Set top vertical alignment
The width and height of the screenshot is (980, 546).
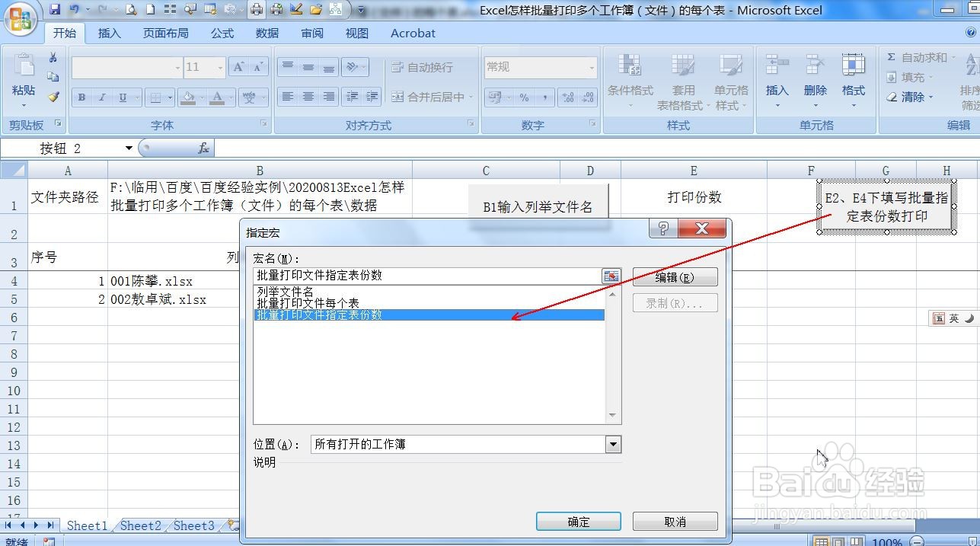coord(288,67)
